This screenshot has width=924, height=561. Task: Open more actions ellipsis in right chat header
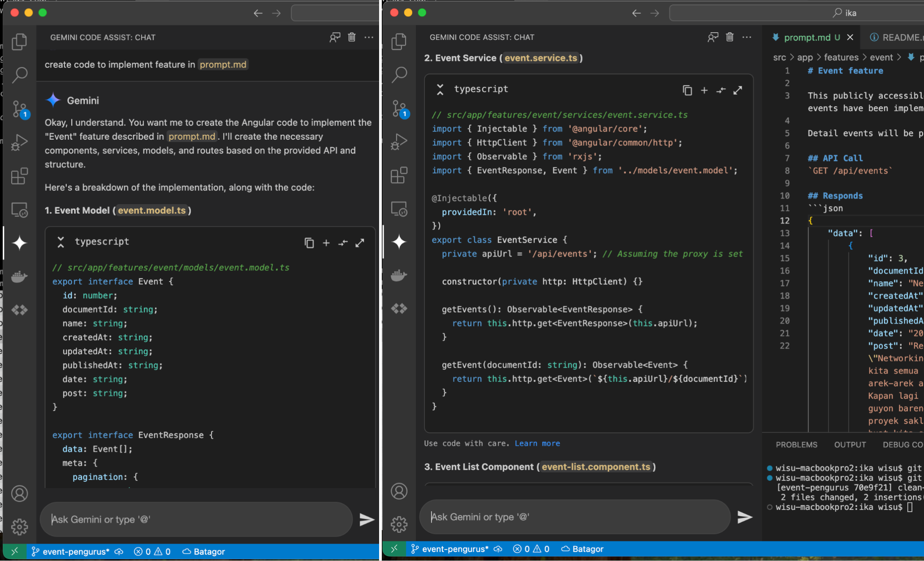pos(747,37)
